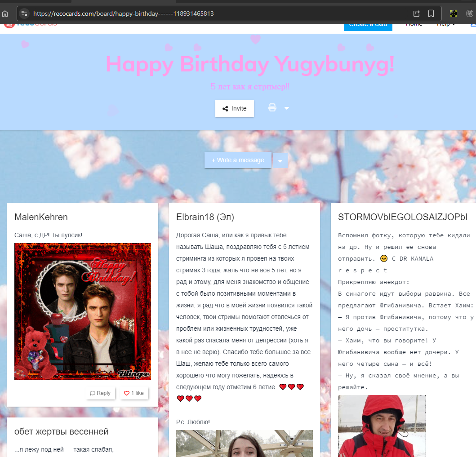476x457 pixels.
Task: Reply to MalenKehren's message
Action: tap(100, 393)
